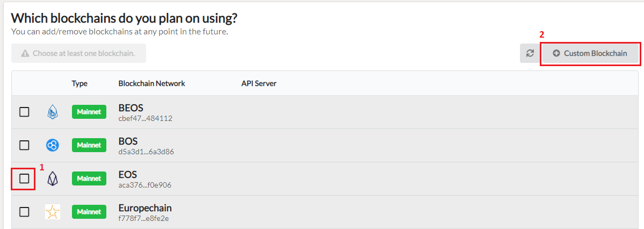The image size is (644, 229).
Task: Enable the BOS blockchain checkbox
Action: [x=24, y=145]
